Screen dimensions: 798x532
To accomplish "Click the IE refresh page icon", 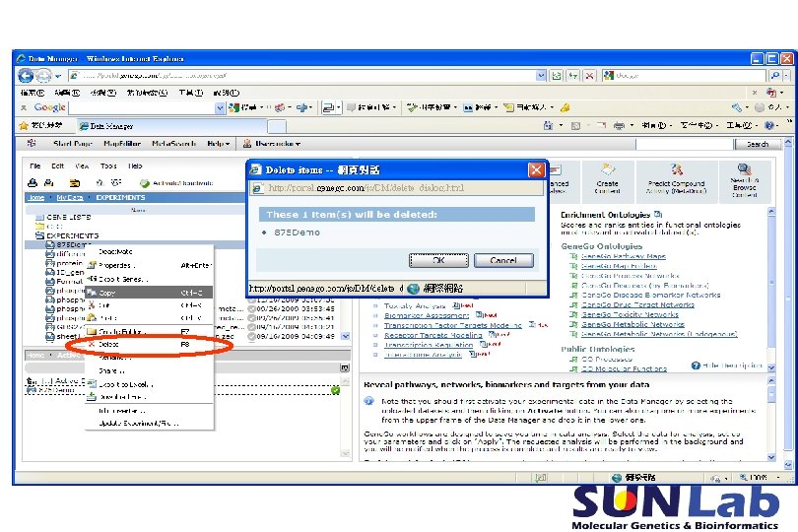I will click(573, 76).
